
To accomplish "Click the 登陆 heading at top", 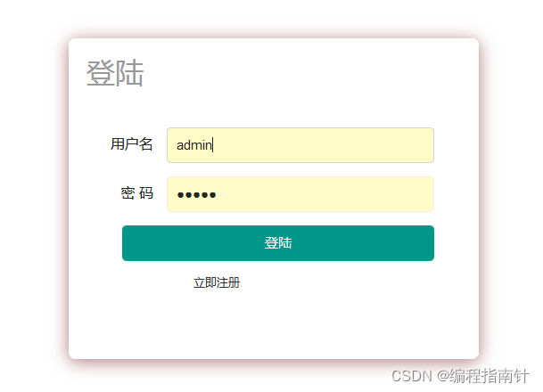I will pyautogui.click(x=115, y=73).
